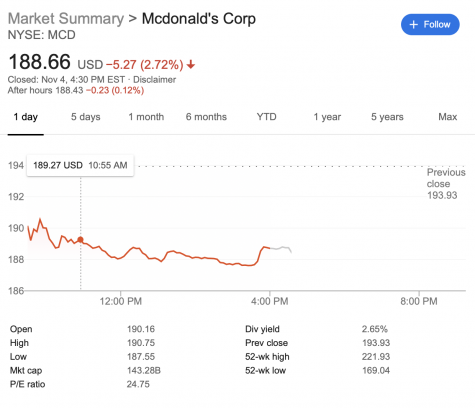Image resolution: width=475 pixels, height=408 pixels.
Task: Click the plus icon in Follow button
Action: coord(413,25)
